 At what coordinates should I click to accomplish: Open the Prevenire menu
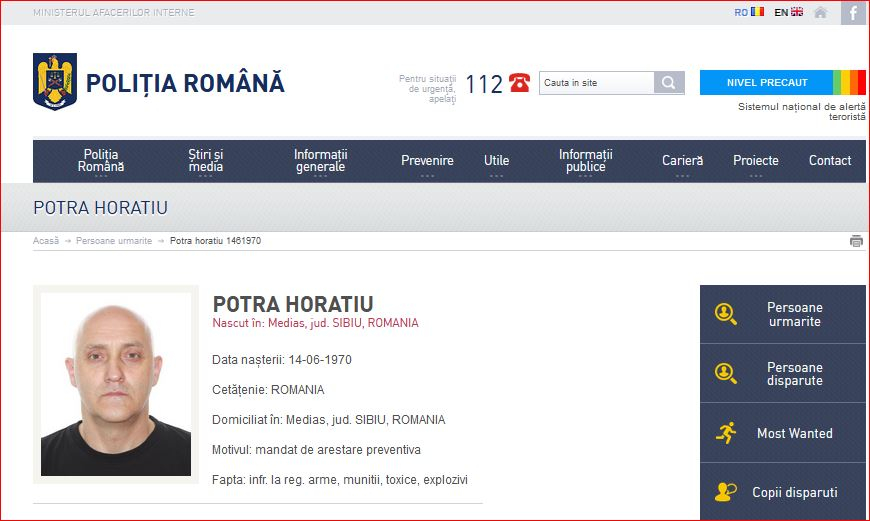pos(427,161)
